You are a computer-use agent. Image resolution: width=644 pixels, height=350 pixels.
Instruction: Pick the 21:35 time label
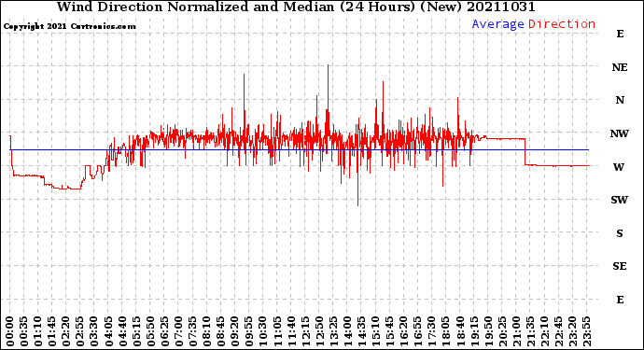(x=531, y=331)
